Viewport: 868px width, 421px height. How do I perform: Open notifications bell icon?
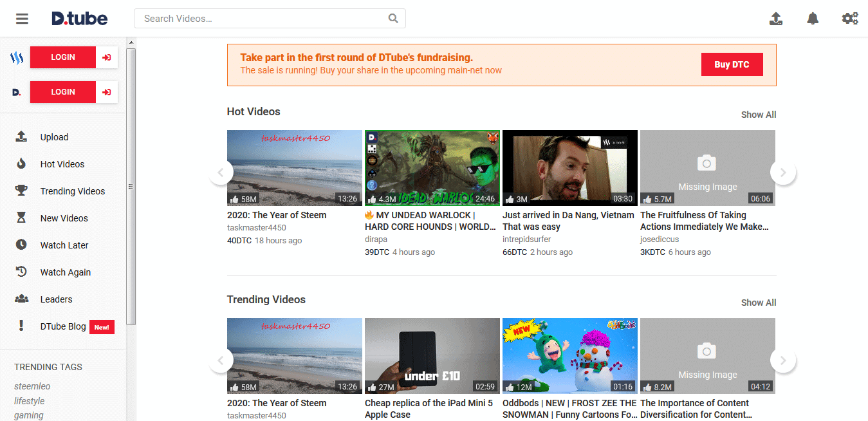point(813,19)
